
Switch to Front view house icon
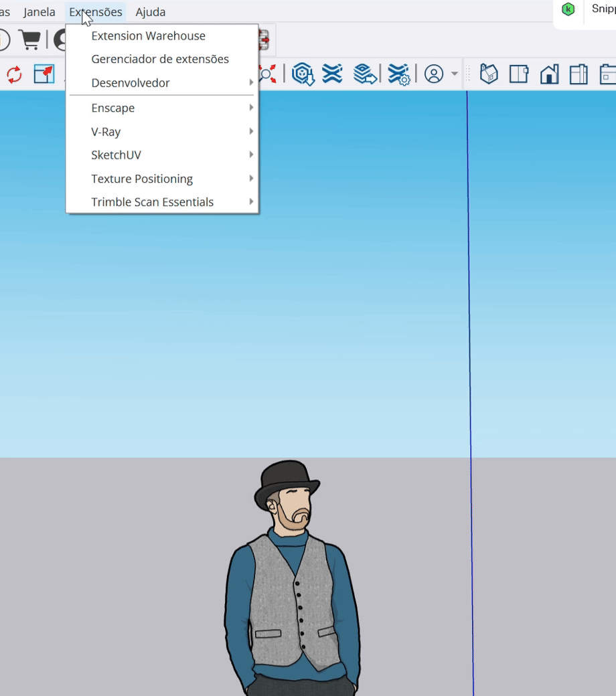[x=549, y=74]
